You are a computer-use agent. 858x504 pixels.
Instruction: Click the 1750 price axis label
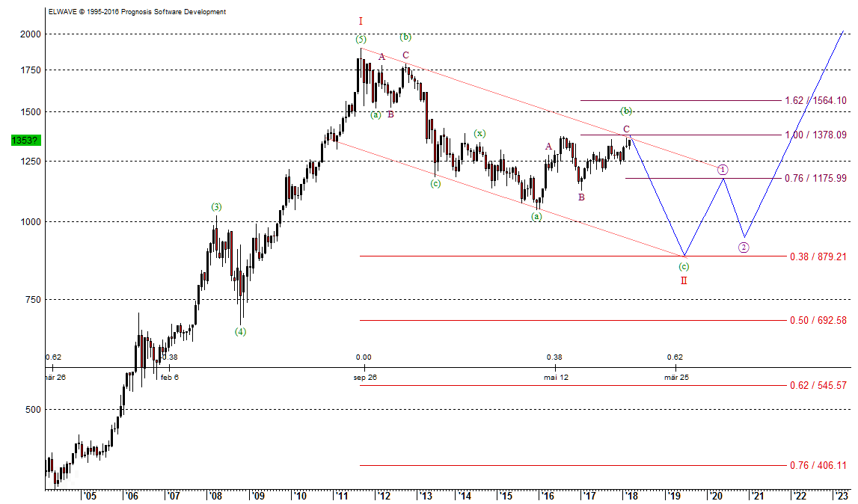click(31, 70)
